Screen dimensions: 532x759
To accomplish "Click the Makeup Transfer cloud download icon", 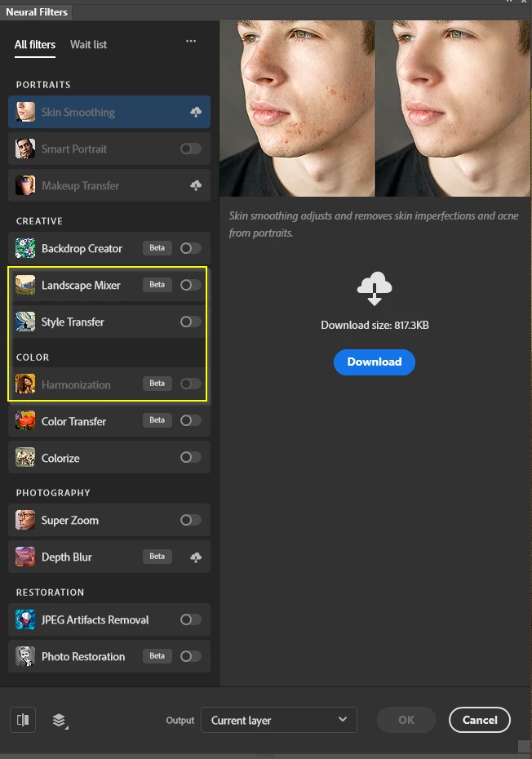I will 196,185.
